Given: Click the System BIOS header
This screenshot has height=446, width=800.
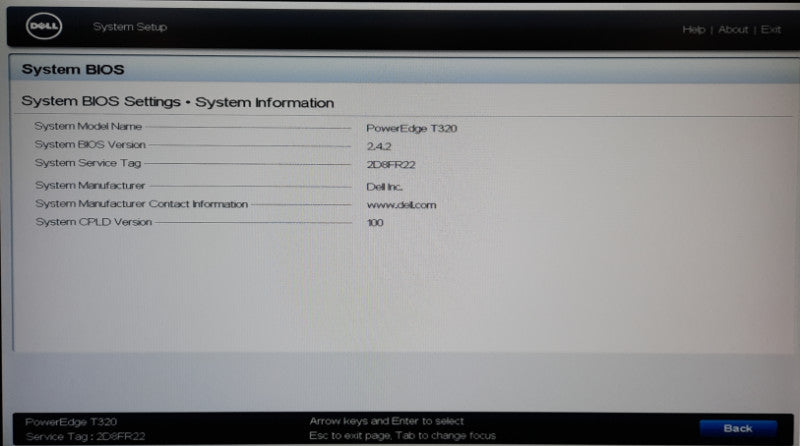Looking at the screenshot, I should pyautogui.click(x=73, y=69).
